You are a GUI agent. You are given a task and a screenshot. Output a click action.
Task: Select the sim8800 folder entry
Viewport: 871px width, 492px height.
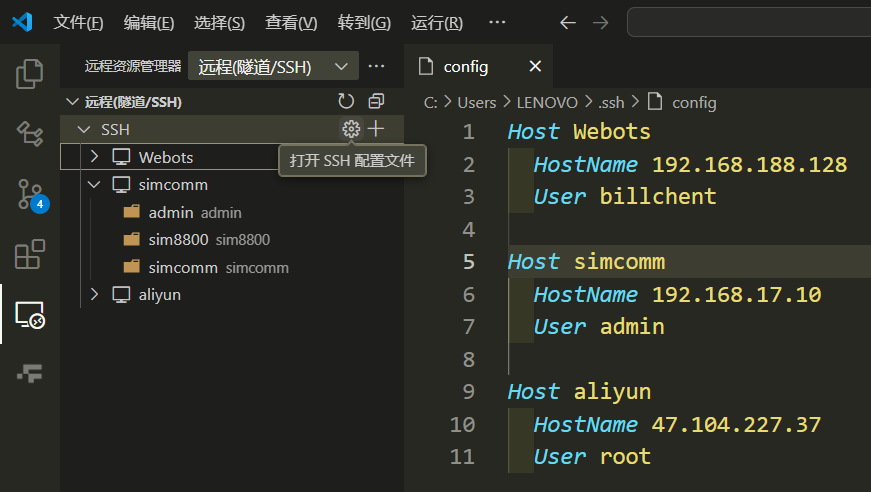(x=232, y=239)
